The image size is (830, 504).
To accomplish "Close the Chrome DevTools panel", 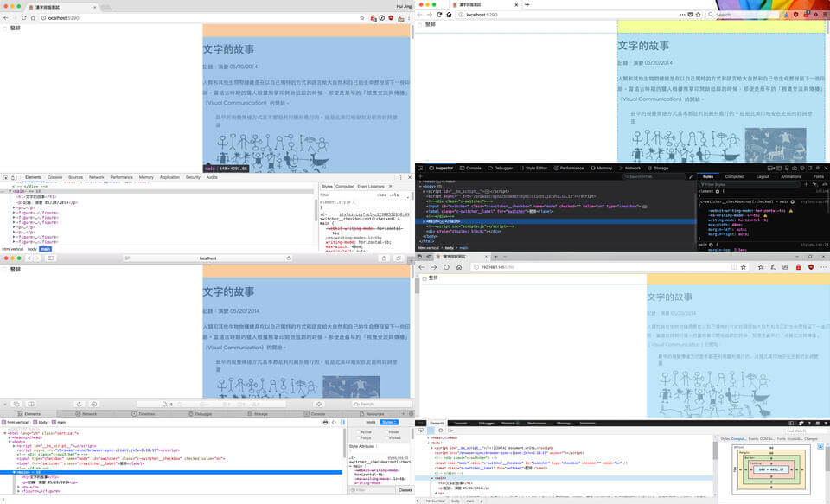I will tap(409, 177).
